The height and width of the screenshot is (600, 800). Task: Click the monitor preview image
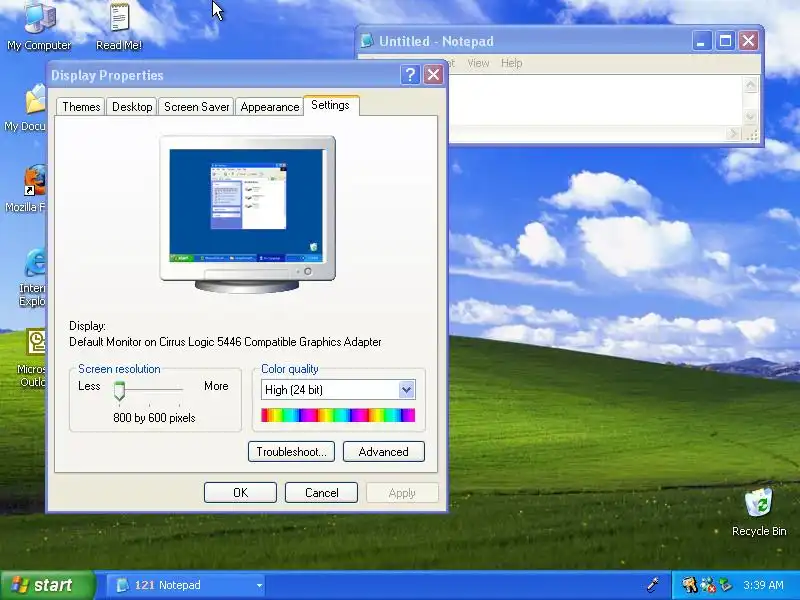click(247, 214)
